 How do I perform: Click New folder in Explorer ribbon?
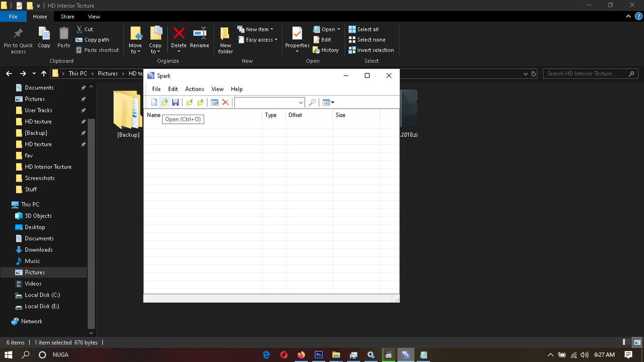pyautogui.click(x=225, y=41)
